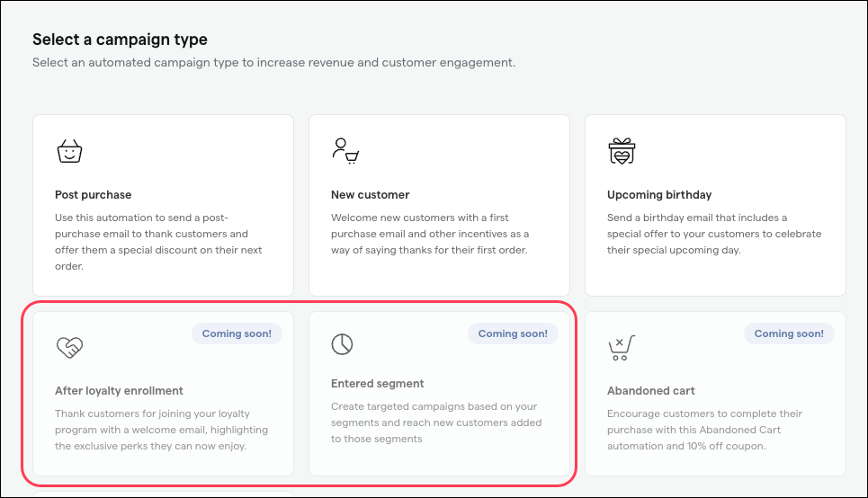Click the New customer card description text
The width and height of the screenshot is (868, 498).
coord(430,234)
